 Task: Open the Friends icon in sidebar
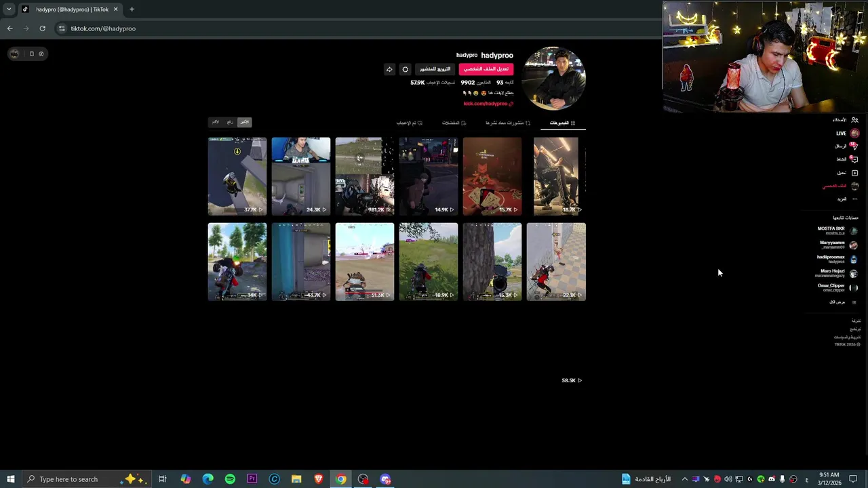click(854, 120)
